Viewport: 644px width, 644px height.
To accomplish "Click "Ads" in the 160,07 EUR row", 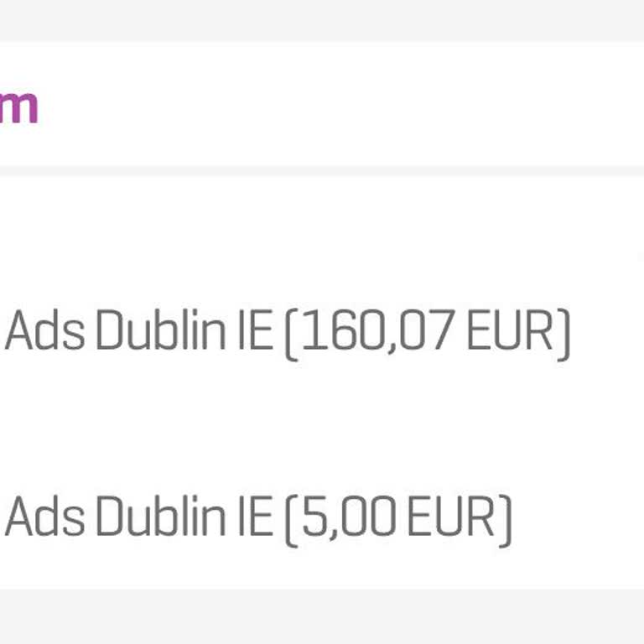I will pos(45,333).
